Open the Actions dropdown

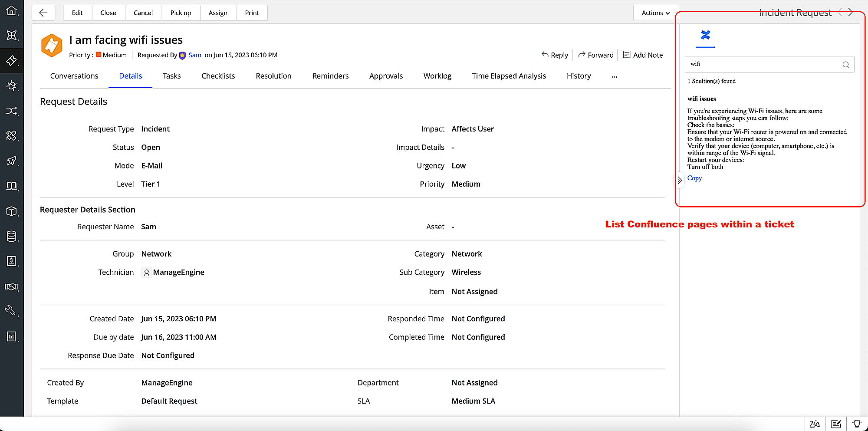tap(655, 13)
